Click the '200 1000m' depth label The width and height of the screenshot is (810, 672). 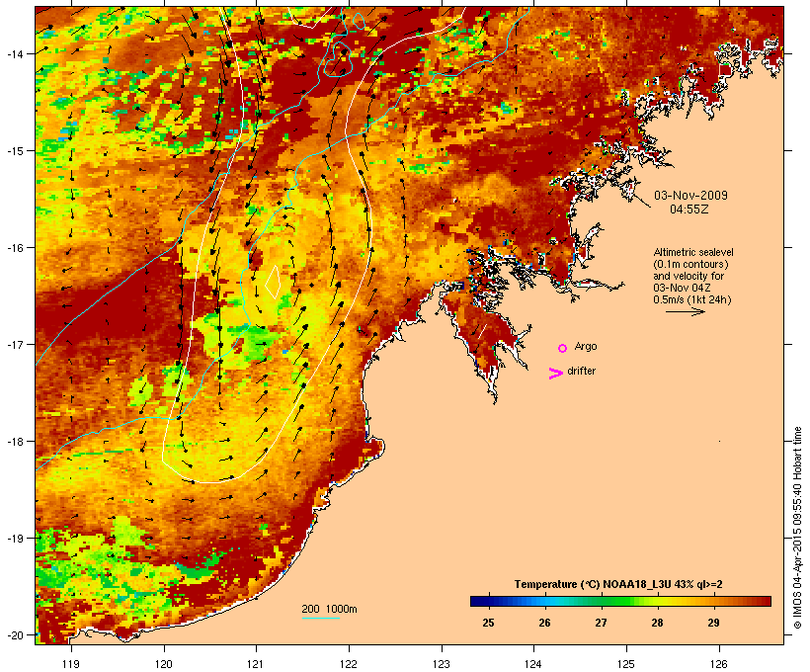pyautogui.click(x=329, y=609)
